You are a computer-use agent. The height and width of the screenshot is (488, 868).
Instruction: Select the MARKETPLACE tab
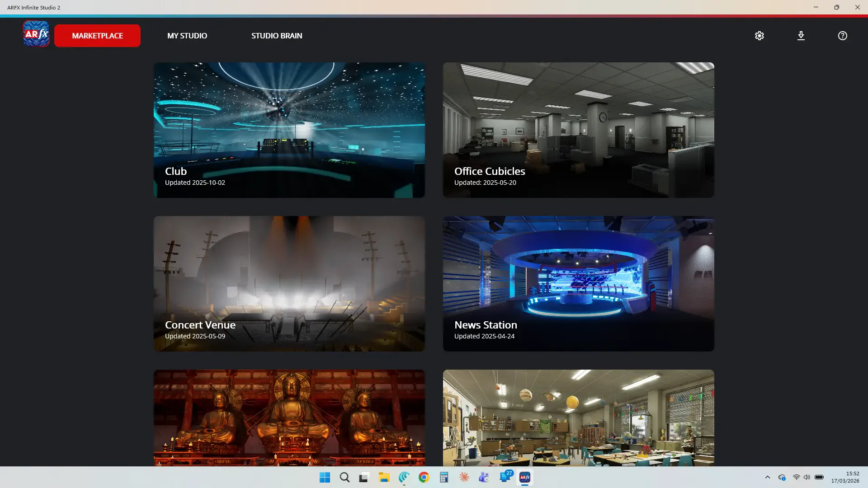97,36
